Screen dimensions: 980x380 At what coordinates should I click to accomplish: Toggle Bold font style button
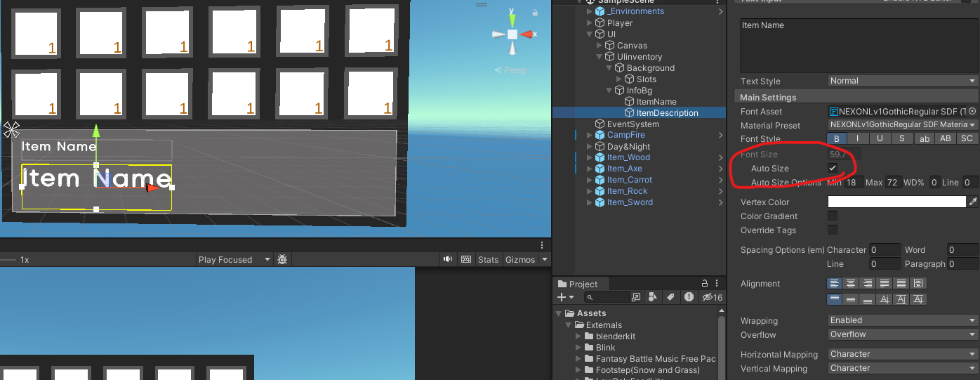[837, 138]
